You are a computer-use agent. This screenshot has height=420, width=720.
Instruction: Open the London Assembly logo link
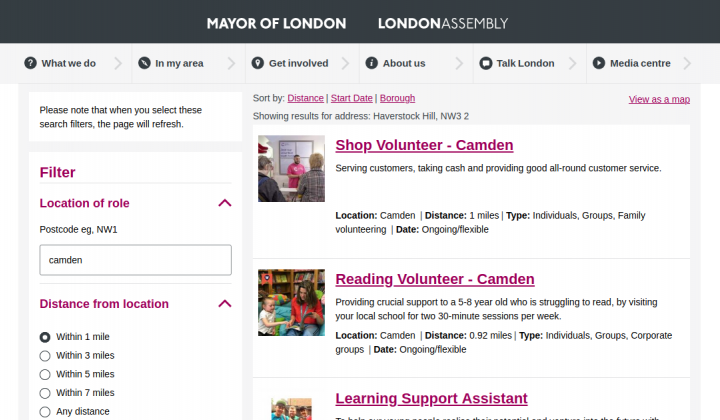443,23
